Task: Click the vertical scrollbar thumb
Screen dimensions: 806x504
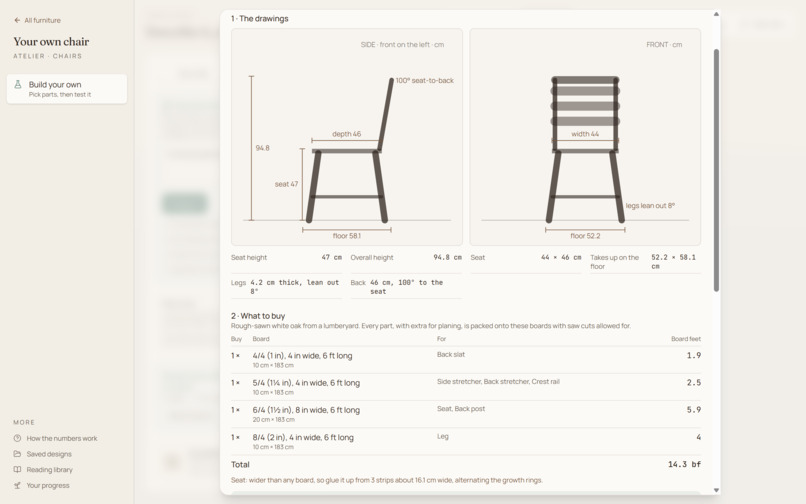Action: point(716,170)
